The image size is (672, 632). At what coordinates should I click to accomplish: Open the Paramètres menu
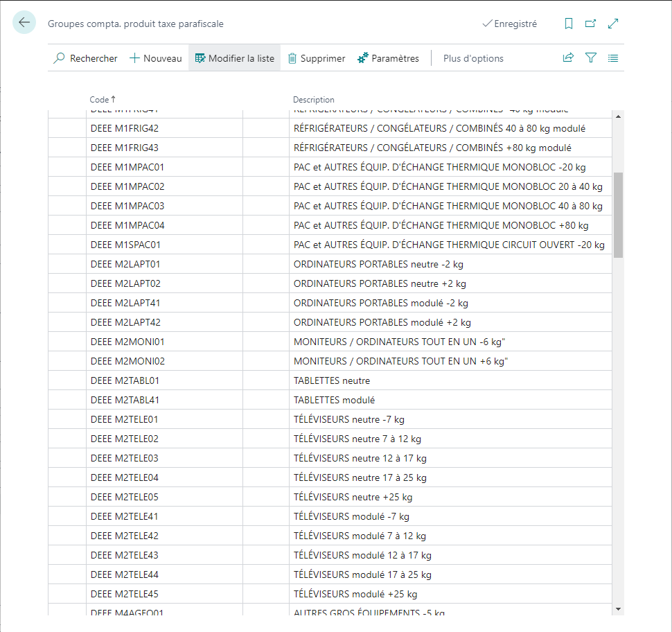[388, 58]
